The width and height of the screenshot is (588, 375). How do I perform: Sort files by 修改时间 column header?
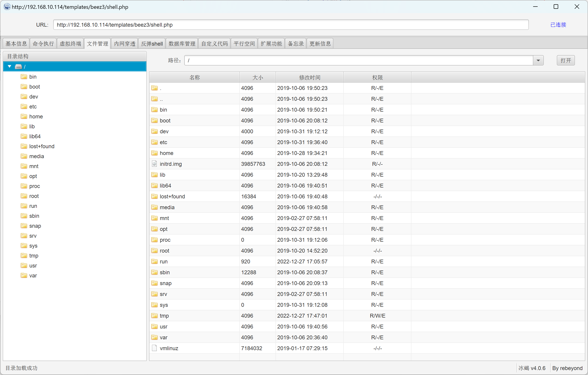pos(309,77)
